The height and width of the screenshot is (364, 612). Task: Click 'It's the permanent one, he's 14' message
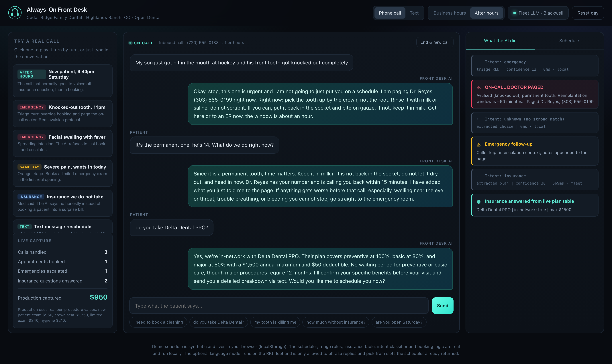point(205,145)
